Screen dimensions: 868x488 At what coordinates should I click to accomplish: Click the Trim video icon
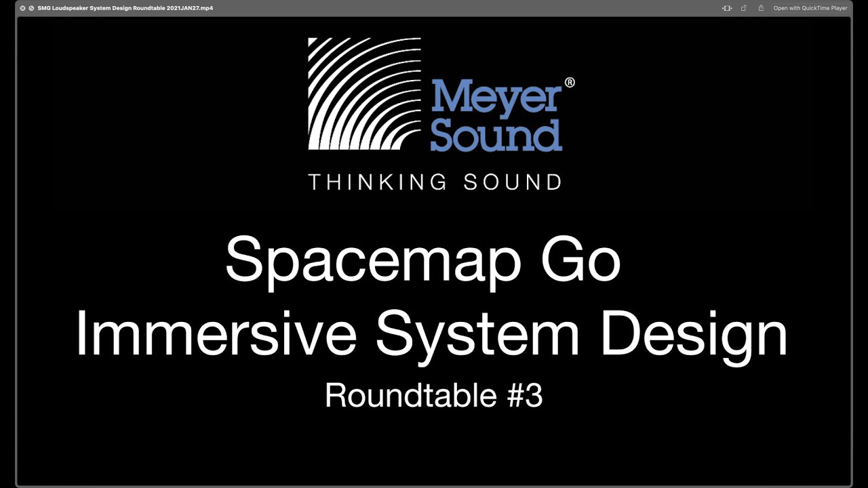(727, 8)
